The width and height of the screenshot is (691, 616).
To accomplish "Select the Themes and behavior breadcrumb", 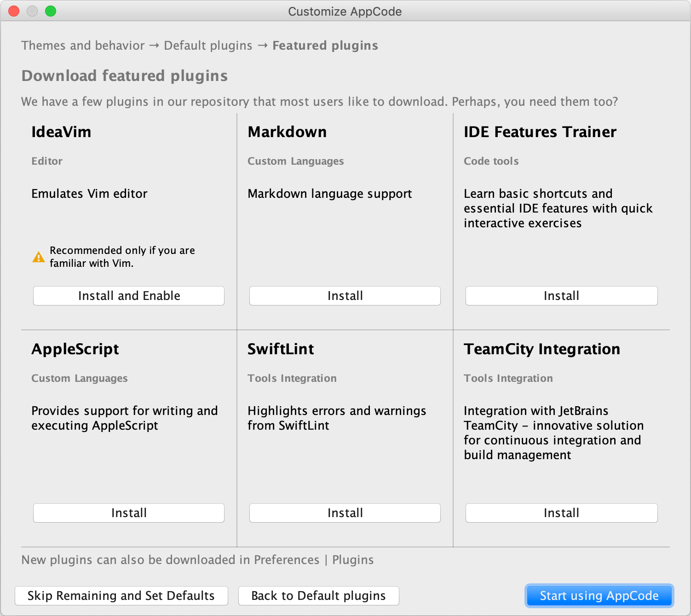I will (x=83, y=46).
